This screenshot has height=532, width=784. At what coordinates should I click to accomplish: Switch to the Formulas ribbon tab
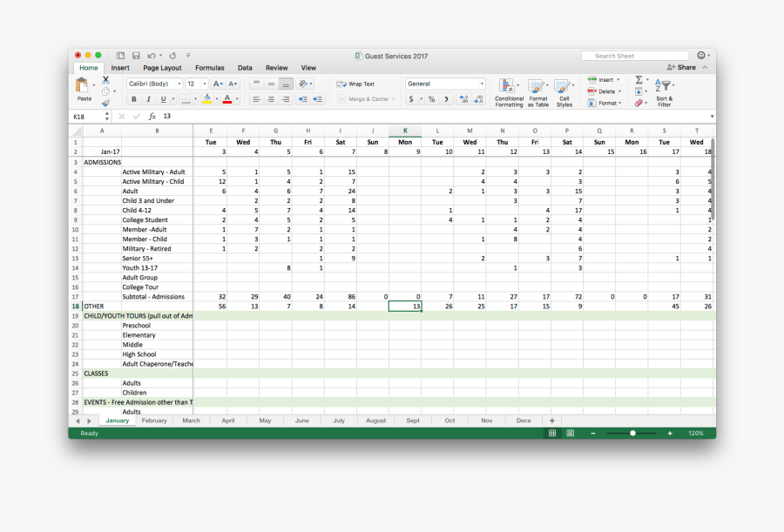(x=209, y=67)
